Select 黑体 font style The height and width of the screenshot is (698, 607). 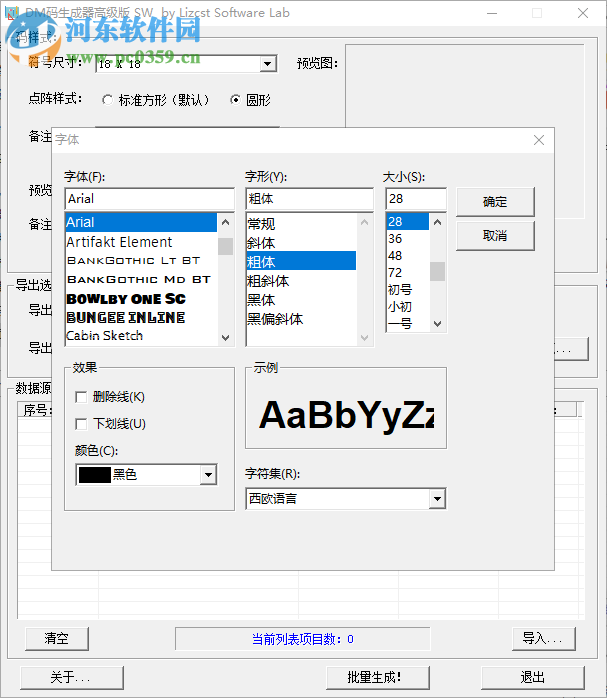click(x=301, y=300)
